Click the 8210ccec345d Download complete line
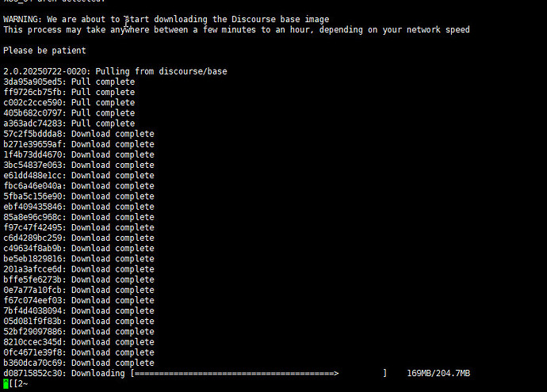The height and width of the screenshot is (392, 547). 78,342
